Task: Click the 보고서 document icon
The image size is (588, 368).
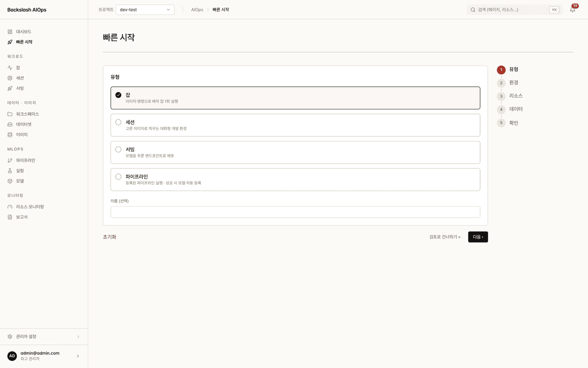Action: [x=10, y=217]
